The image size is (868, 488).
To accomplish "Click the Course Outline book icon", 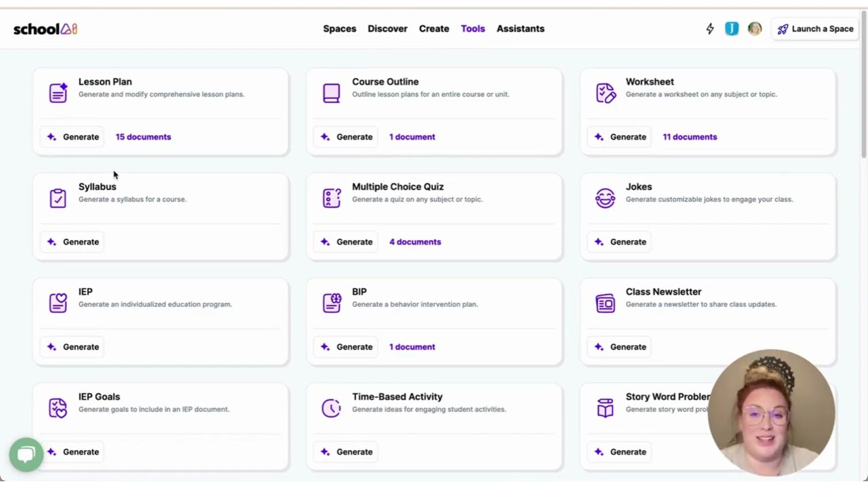I will click(x=332, y=93).
